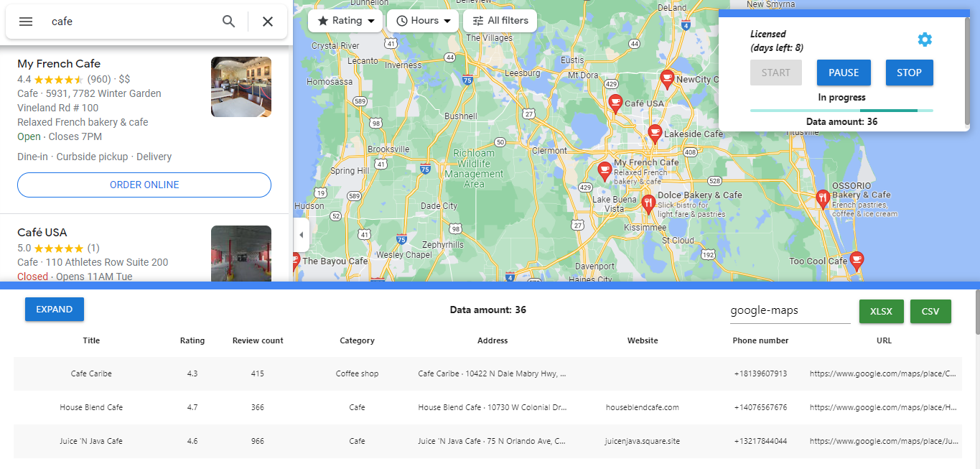Export data with the XLSX button
Viewport: 980px width, 469px height.
click(882, 312)
